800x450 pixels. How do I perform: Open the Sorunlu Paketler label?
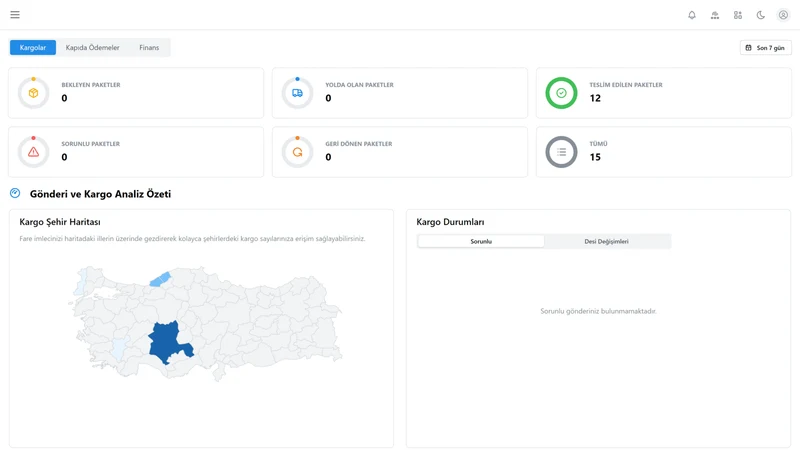tap(90, 144)
